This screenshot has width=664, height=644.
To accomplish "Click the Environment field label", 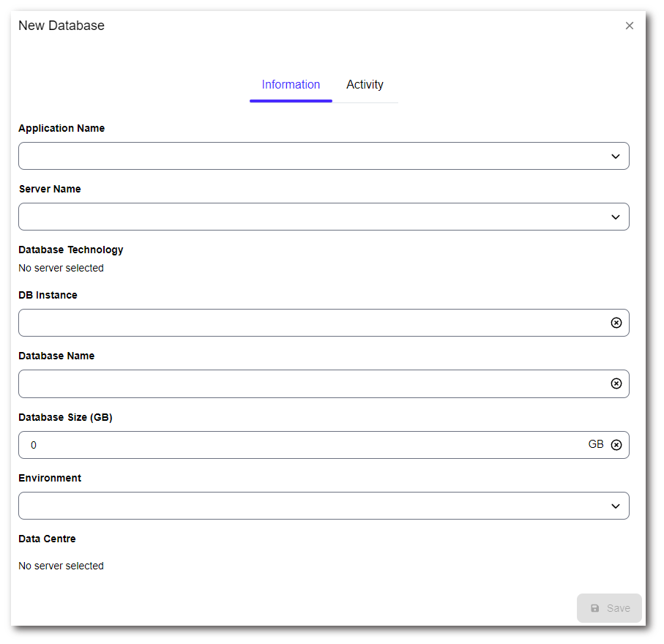I will pyautogui.click(x=50, y=478).
